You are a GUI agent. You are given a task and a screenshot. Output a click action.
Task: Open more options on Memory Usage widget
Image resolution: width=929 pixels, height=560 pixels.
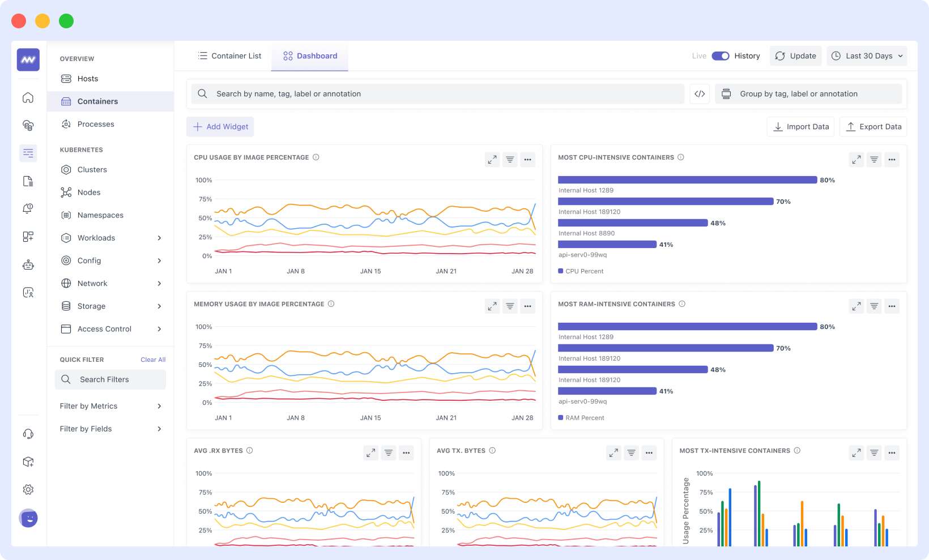click(527, 306)
